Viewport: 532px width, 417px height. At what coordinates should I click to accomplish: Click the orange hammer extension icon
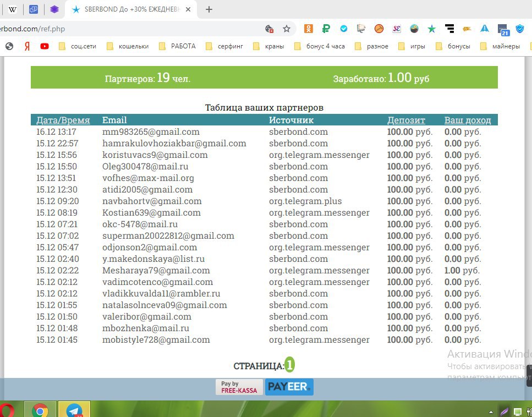point(379,29)
